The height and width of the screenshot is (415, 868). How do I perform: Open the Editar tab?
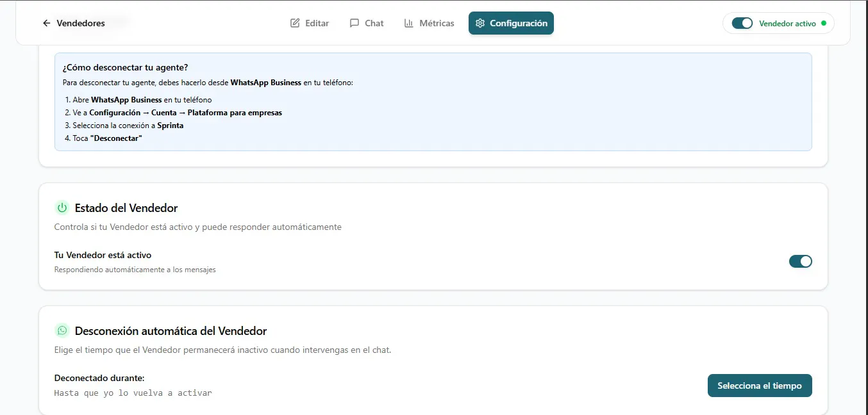coord(310,23)
